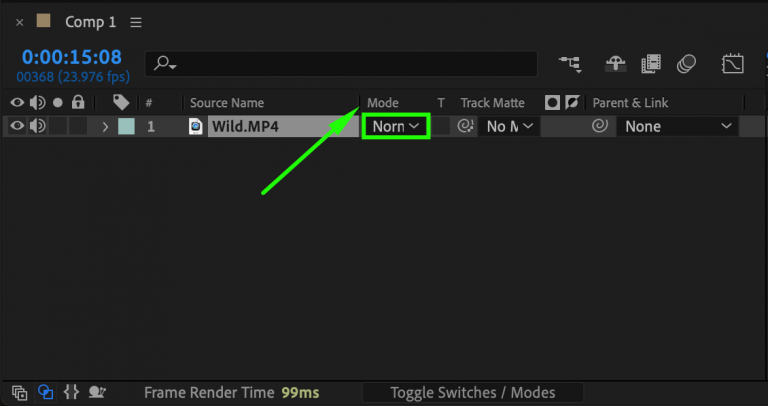Open the Graph Editor icon
The image size is (768, 406).
pyautogui.click(x=732, y=64)
